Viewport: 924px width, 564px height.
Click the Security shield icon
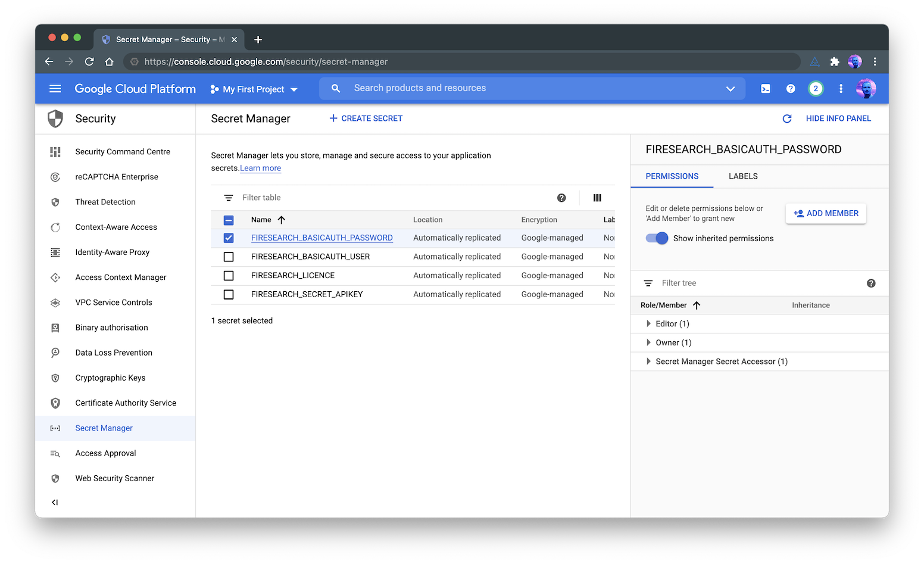tap(55, 119)
